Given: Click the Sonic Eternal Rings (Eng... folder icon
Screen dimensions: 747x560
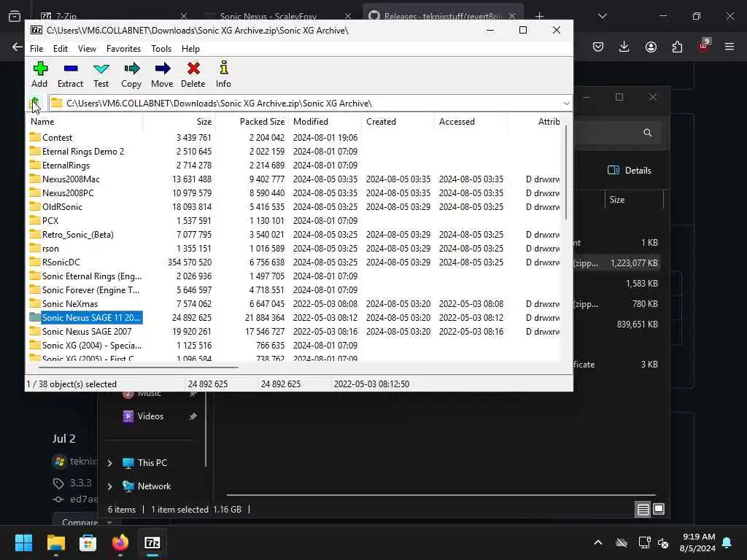Looking at the screenshot, I should coord(35,276).
